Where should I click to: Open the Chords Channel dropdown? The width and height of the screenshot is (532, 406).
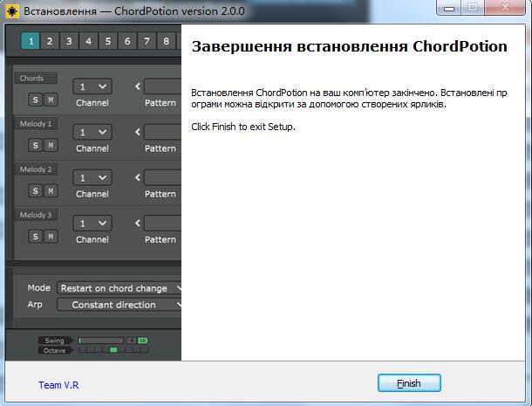coord(92,86)
